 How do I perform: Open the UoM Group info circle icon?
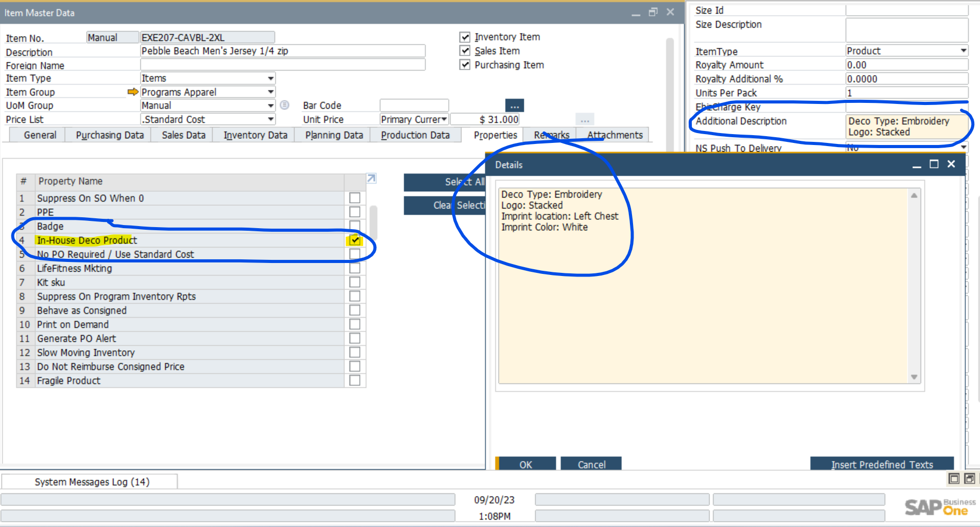click(285, 105)
